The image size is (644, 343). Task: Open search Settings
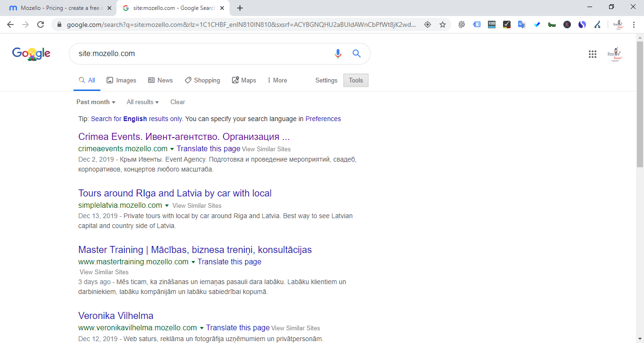[326, 81]
